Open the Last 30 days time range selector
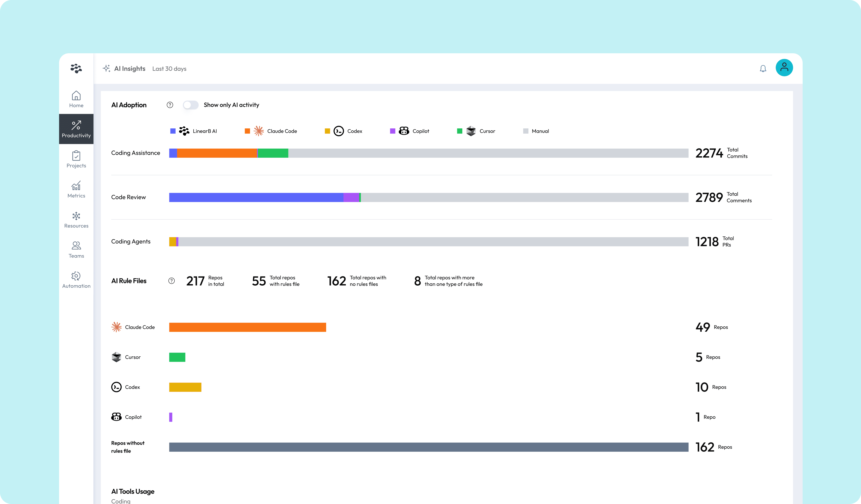The height and width of the screenshot is (504, 861). pyautogui.click(x=169, y=68)
